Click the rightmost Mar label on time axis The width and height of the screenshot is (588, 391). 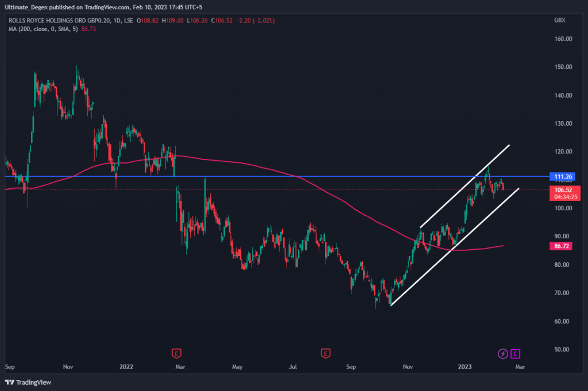[x=520, y=367]
